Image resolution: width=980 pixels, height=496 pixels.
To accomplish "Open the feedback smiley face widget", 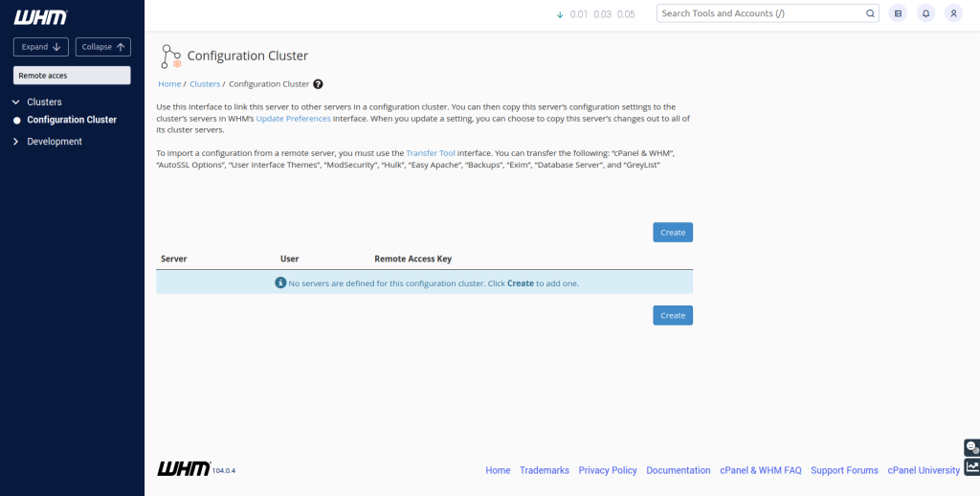I will pos(971,447).
